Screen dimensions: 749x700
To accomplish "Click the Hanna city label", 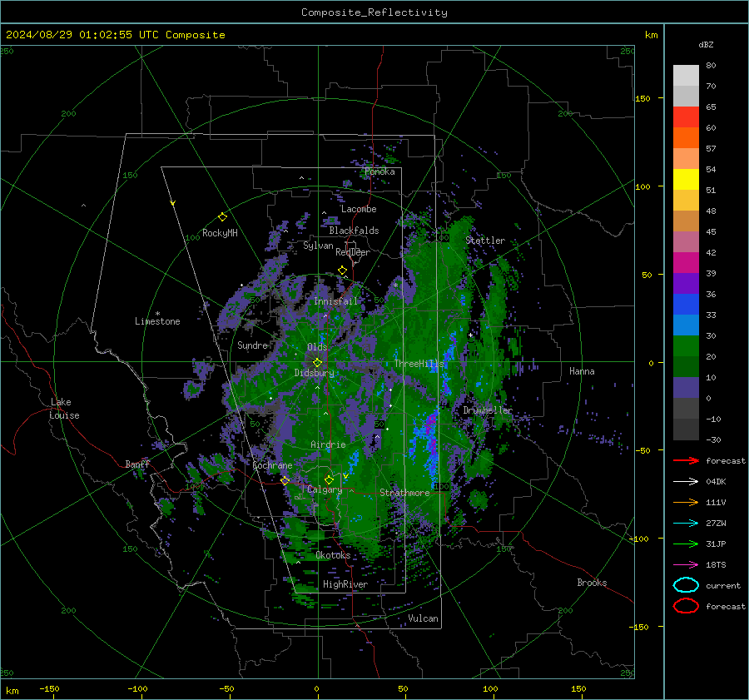I will point(582,371).
